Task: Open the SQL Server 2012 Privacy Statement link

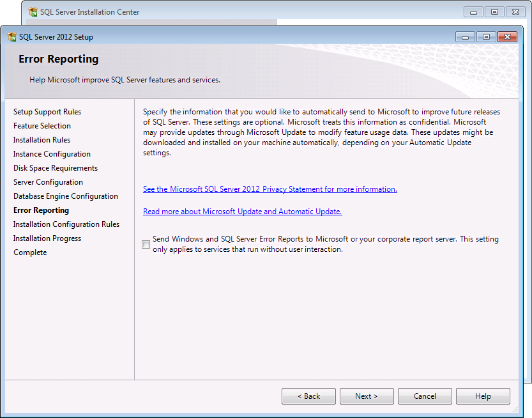Action: (x=270, y=189)
